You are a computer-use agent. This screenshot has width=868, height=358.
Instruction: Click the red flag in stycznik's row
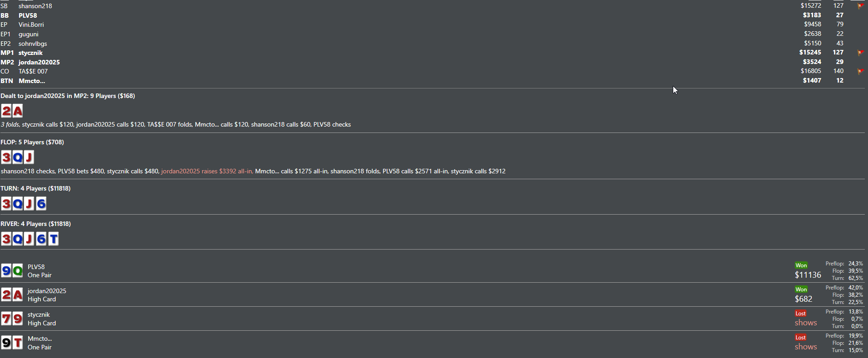click(x=860, y=53)
